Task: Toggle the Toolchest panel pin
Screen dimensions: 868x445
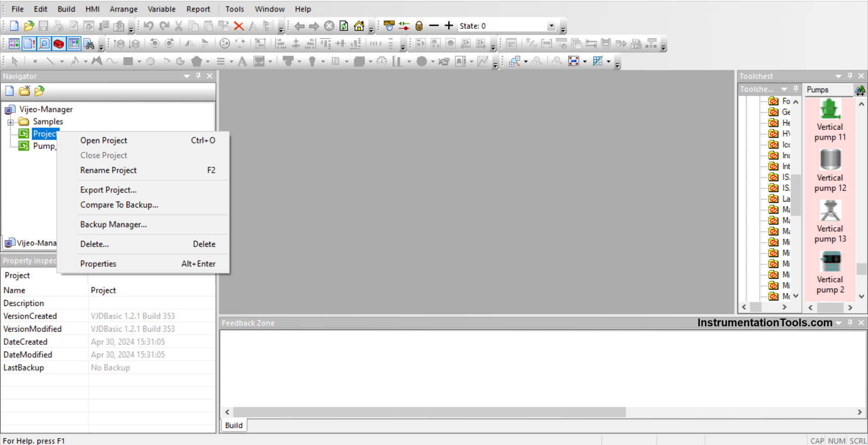Action: 850,76
